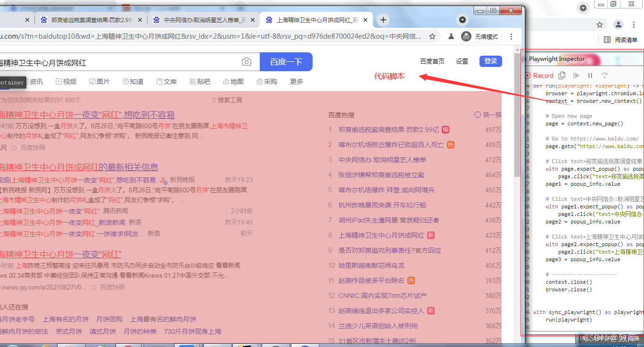The image size is (644, 347).
Task: Open result titled 月饼一夜变“网红”,想吃到不容易
Action: tap(87, 115)
